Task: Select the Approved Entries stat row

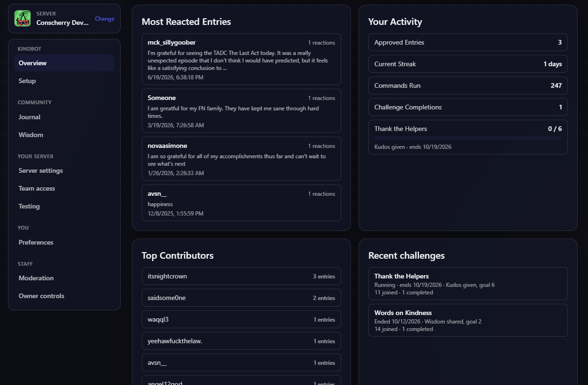Action: [468, 42]
